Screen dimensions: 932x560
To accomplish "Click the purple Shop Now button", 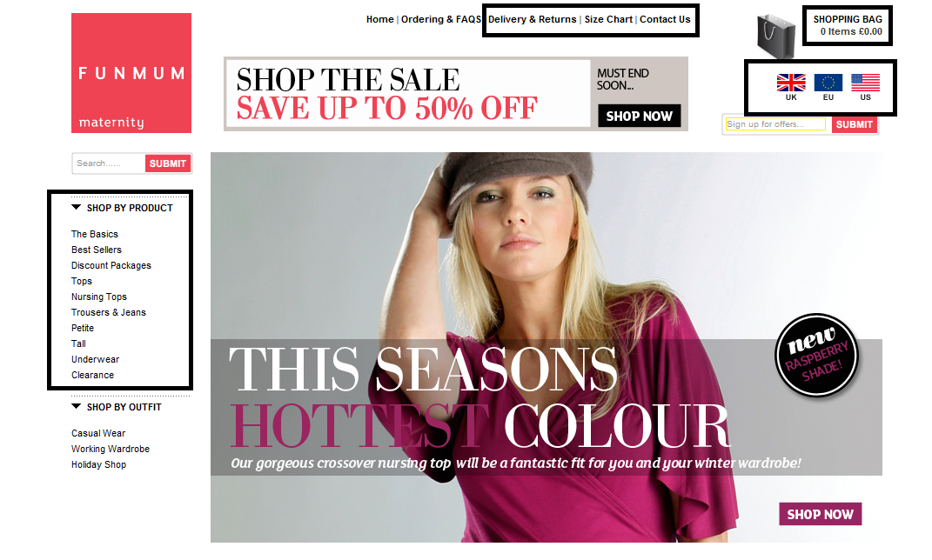I will click(x=821, y=514).
